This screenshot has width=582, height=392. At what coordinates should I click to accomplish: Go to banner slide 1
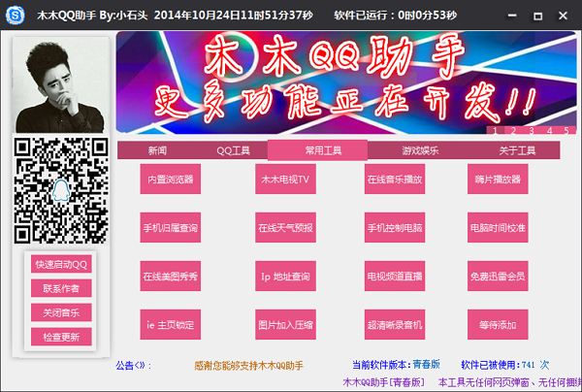[x=495, y=130]
